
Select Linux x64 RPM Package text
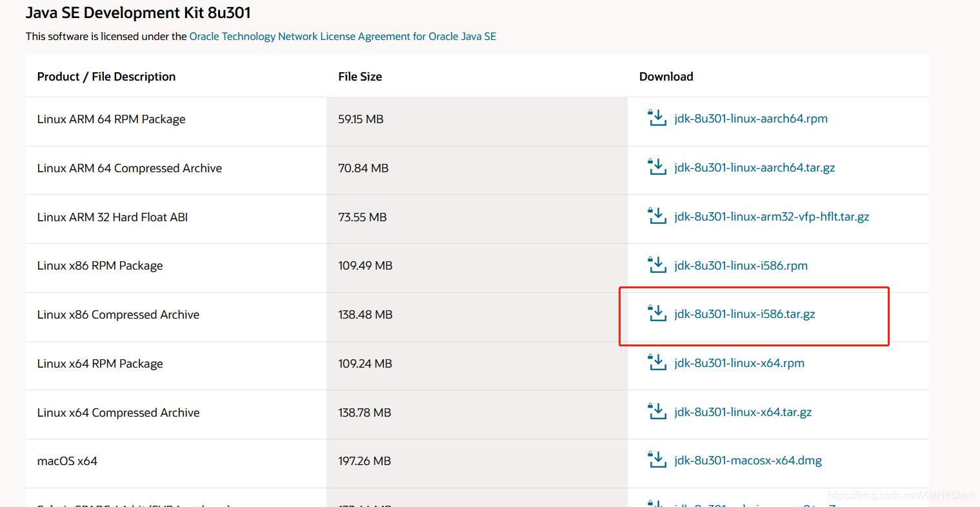tap(100, 364)
